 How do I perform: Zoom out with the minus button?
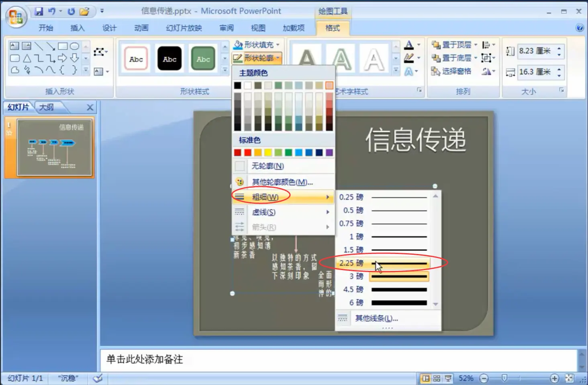(x=484, y=378)
